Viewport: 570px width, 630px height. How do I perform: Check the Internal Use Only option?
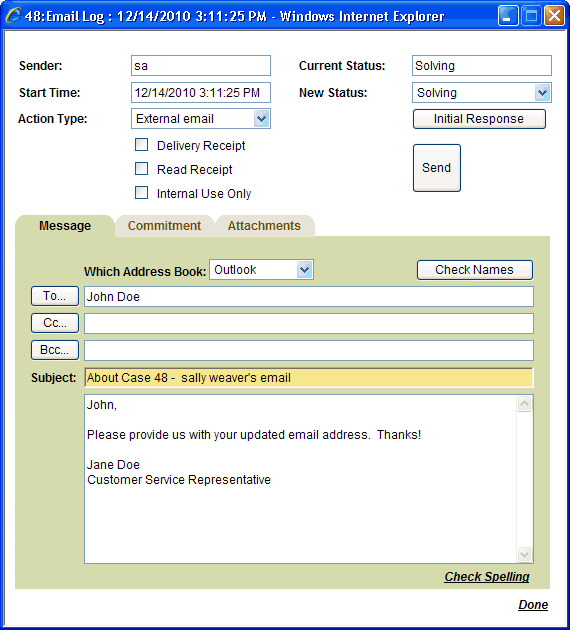coord(141,192)
